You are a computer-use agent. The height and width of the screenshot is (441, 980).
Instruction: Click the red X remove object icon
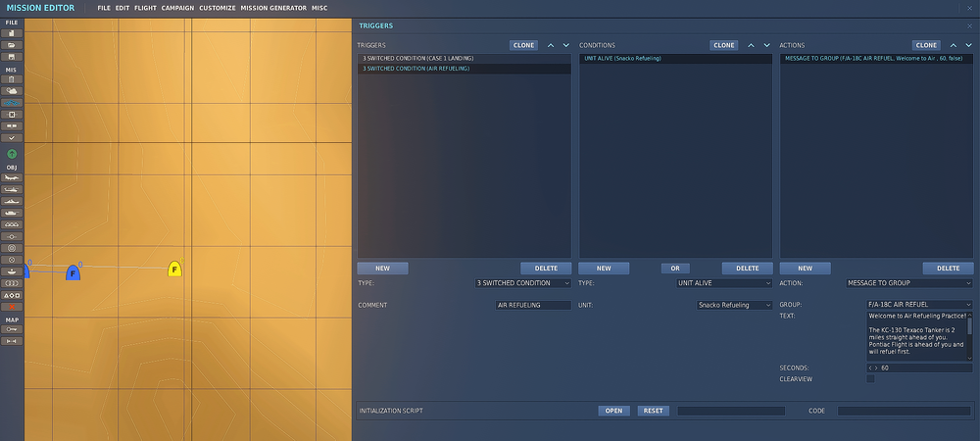(x=12, y=307)
